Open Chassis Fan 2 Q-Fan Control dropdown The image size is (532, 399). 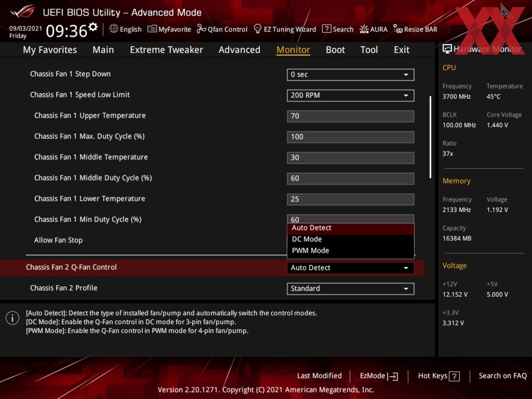(x=350, y=268)
